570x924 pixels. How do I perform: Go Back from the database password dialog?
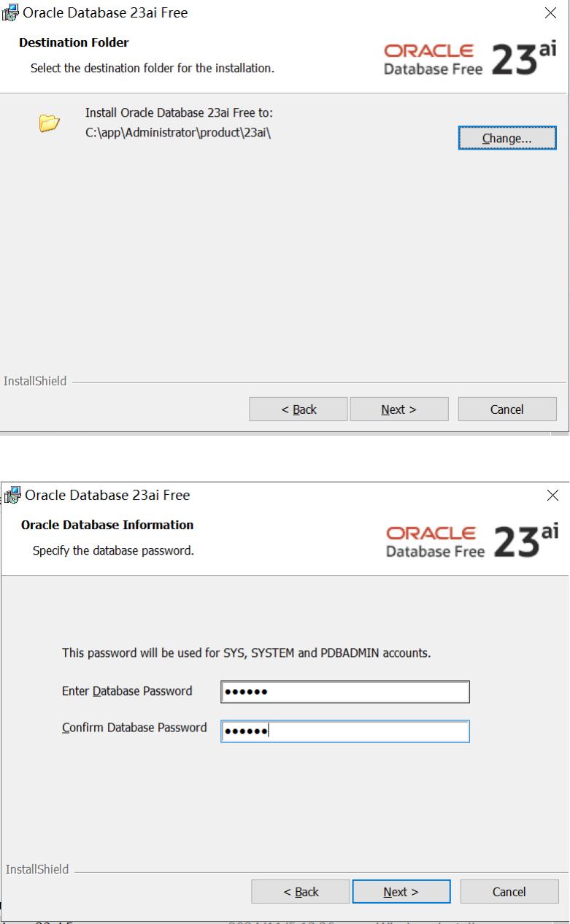pos(301,892)
